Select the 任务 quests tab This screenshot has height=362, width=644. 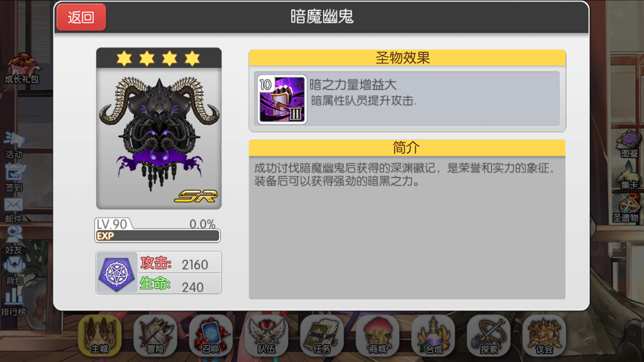click(x=322, y=335)
